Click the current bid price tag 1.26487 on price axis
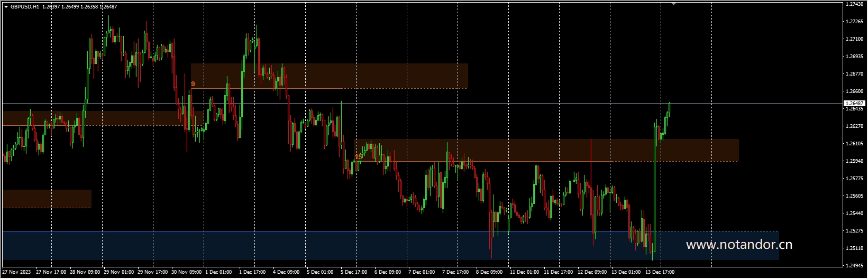The height and width of the screenshot is (279, 868). tap(855, 103)
